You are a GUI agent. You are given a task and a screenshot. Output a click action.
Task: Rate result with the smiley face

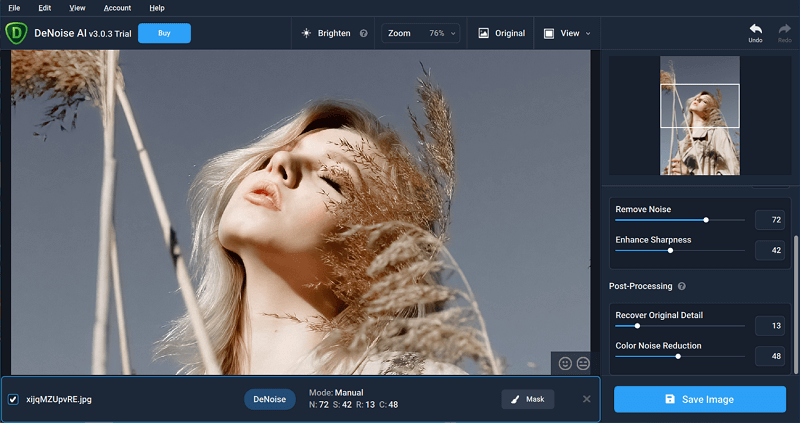[565, 363]
